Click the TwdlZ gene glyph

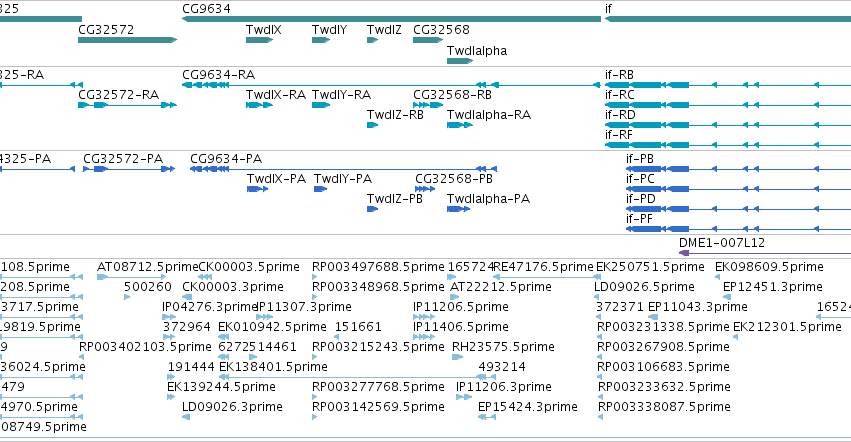[x=372, y=40]
